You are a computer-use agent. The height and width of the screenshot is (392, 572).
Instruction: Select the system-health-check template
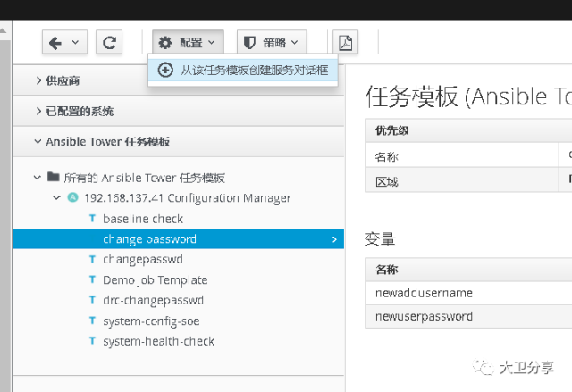pyautogui.click(x=159, y=341)
